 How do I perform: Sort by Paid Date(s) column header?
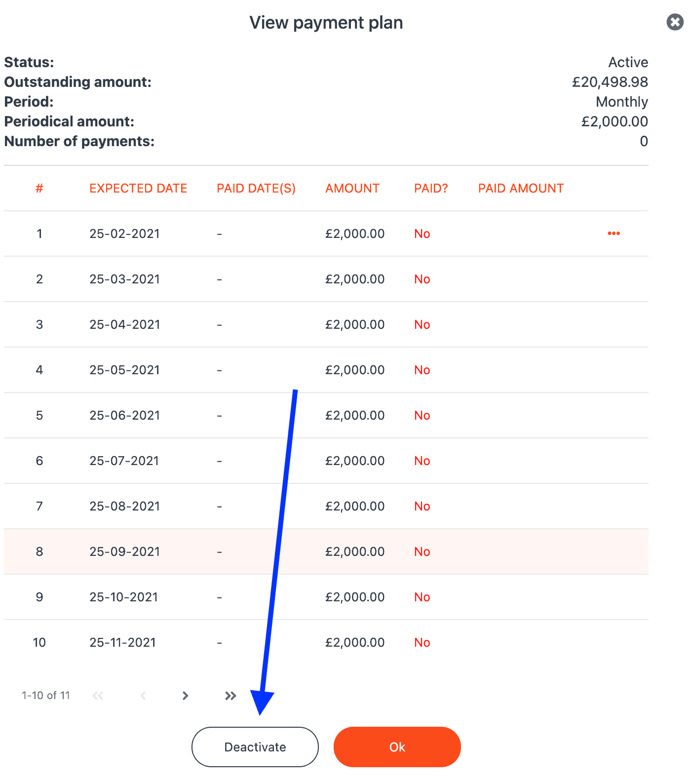point(256,188)
